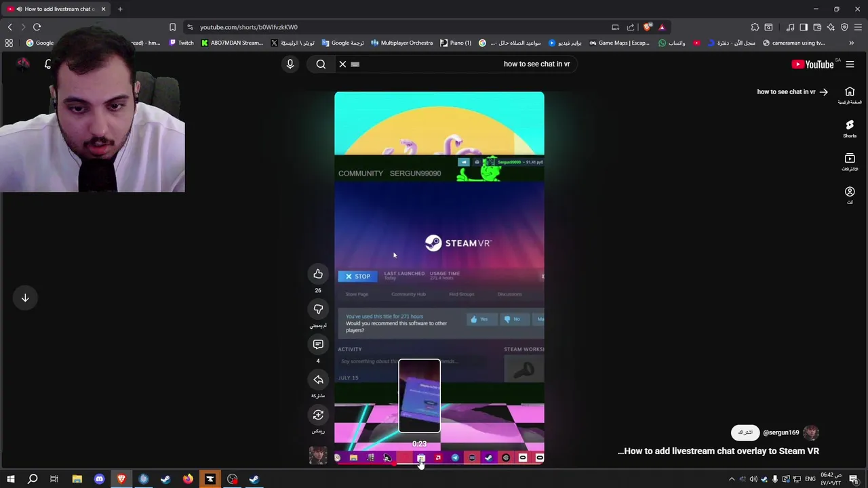This screenshot has width=868, height=488.
Task: Go back in the browser
Action: point(9,27)
